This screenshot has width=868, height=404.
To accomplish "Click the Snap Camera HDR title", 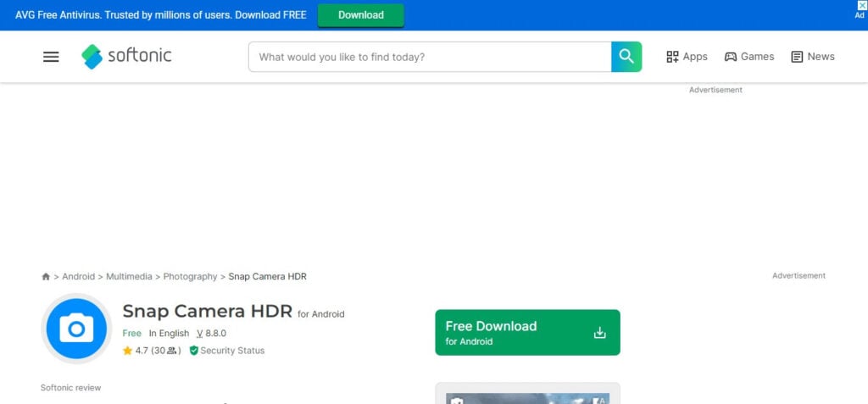I will pos(207,311).
